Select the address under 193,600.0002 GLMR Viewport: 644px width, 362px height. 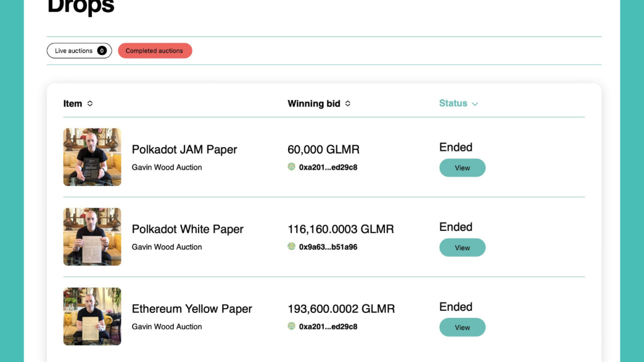coord(328,327)
